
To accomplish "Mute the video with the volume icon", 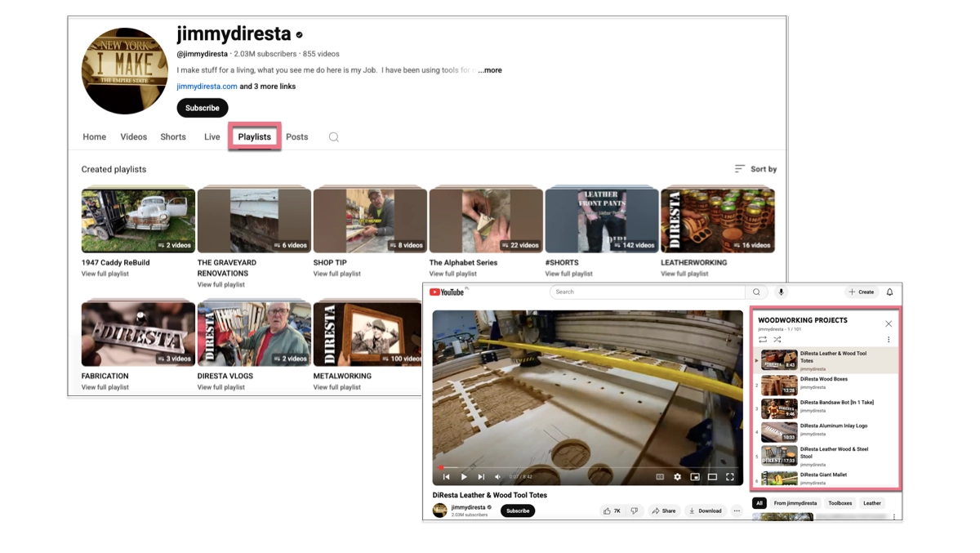I will coord(497,477).
